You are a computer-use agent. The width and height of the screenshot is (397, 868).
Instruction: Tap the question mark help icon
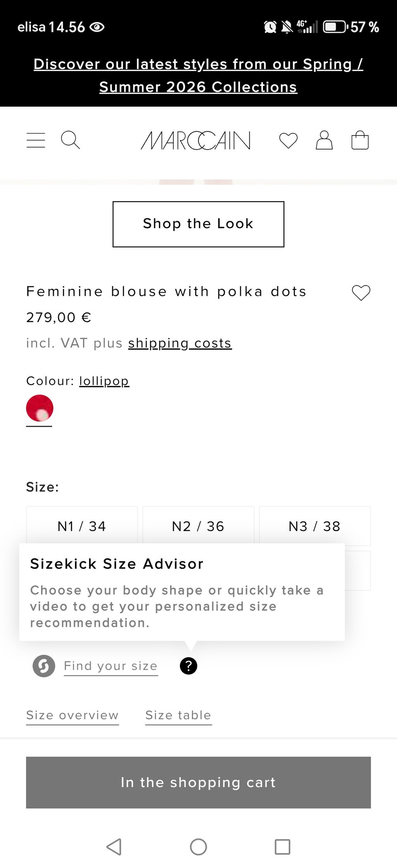pos(189,666)
